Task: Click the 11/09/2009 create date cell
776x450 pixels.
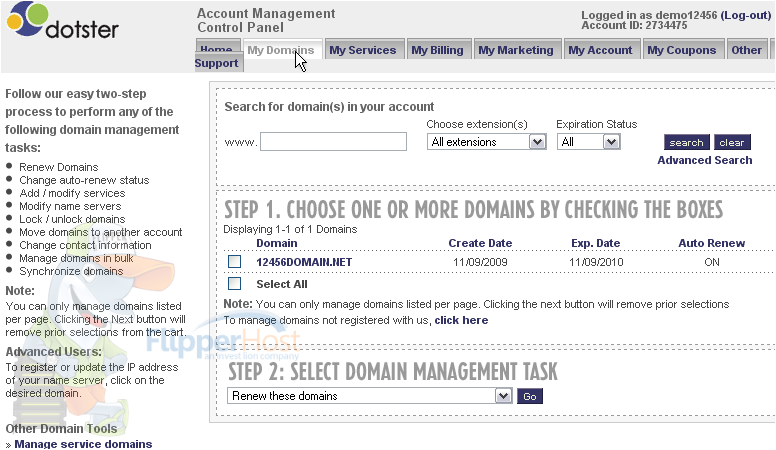Action: [x=480, y=262]
